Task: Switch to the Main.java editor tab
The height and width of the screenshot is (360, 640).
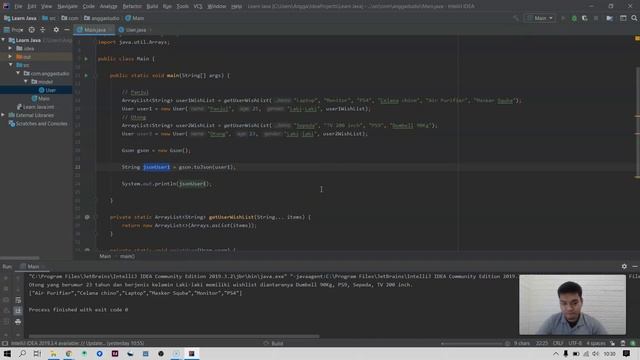Action: (x=94, y=30)
